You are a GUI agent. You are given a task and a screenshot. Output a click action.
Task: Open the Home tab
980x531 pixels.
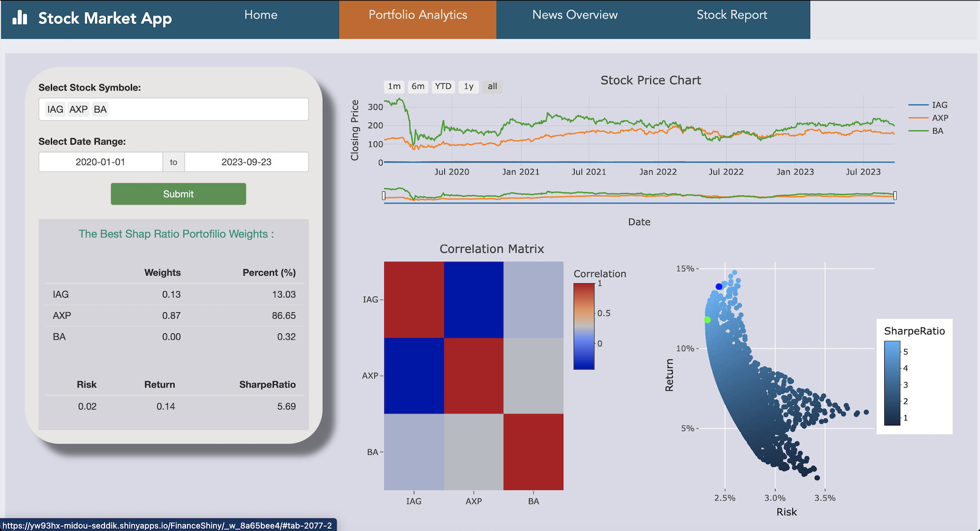click(x=261, y=15)
